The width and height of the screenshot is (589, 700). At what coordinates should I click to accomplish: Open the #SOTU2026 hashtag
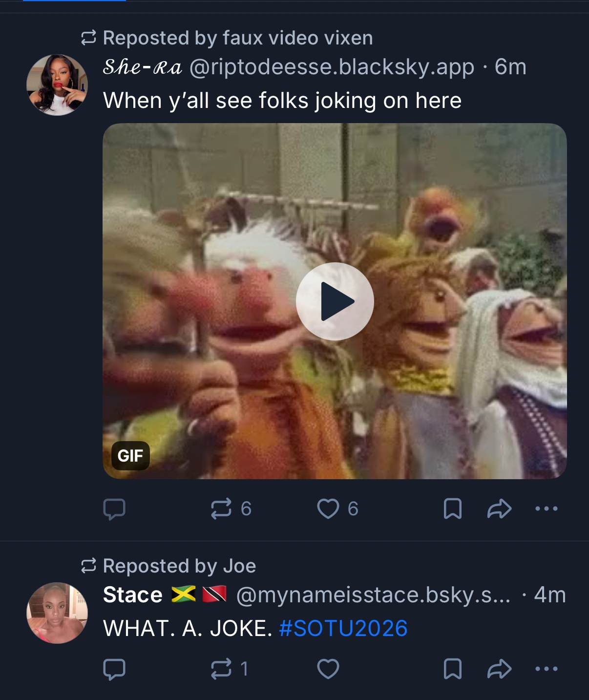[x=343, y=628]
